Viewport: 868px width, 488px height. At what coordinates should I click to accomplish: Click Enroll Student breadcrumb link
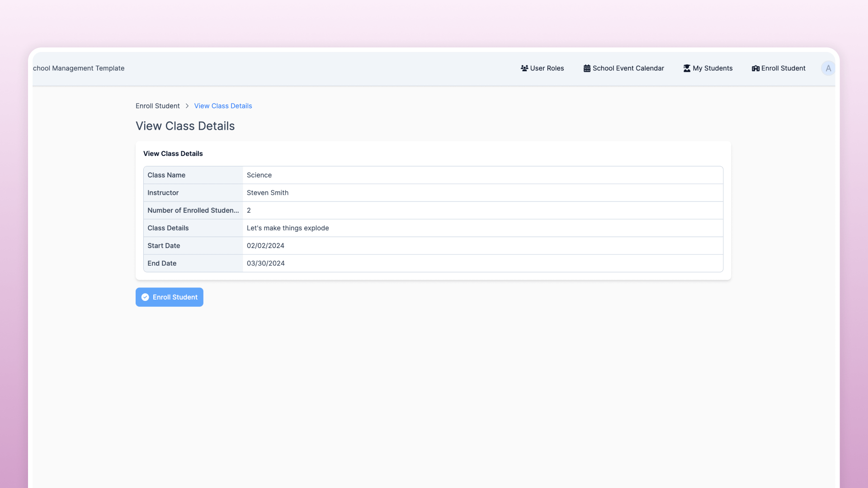pyautogui.click(x=157, y=106)
